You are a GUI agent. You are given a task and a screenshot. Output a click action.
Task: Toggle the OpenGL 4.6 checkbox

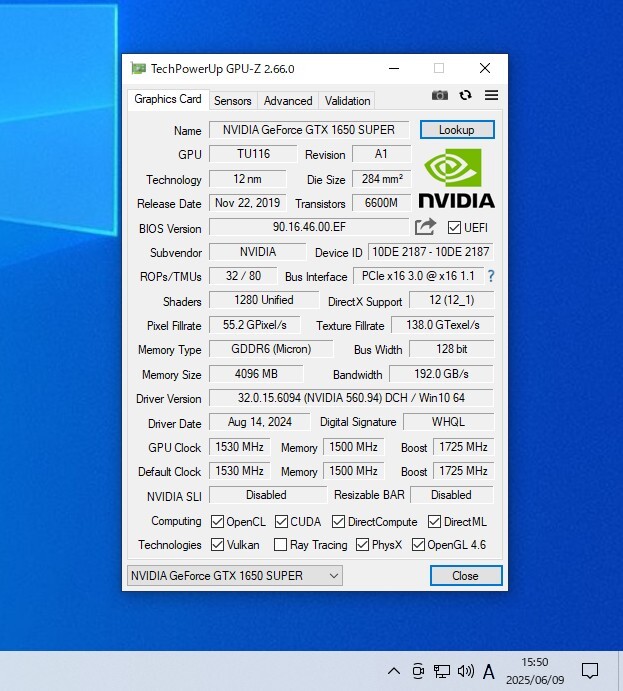coord(418,544)
